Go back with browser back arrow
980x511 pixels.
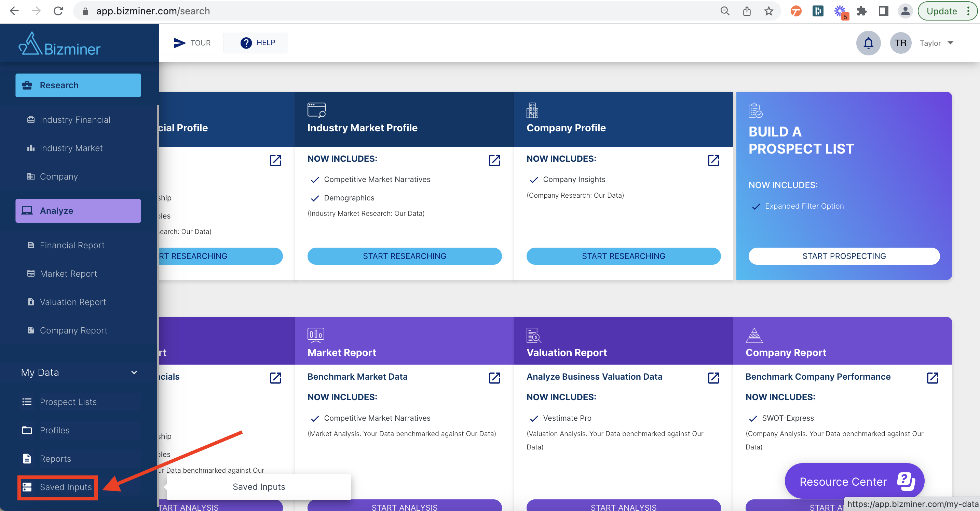(14, 11)
